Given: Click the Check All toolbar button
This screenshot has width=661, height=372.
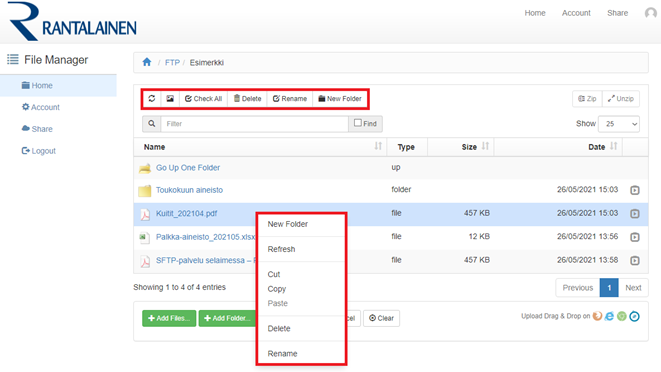Looking at the screenshot, I should point(204,99).
